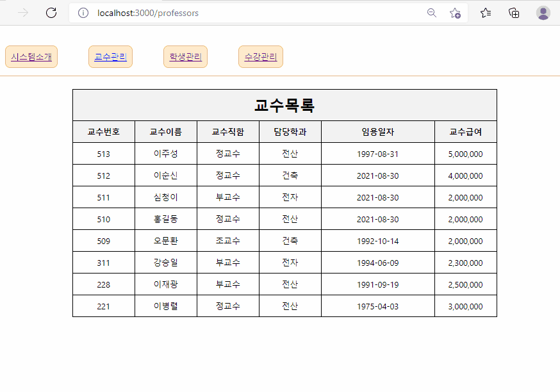Select the name 홍길동
This screenshot has width=560, height=392.
(166, 219)
